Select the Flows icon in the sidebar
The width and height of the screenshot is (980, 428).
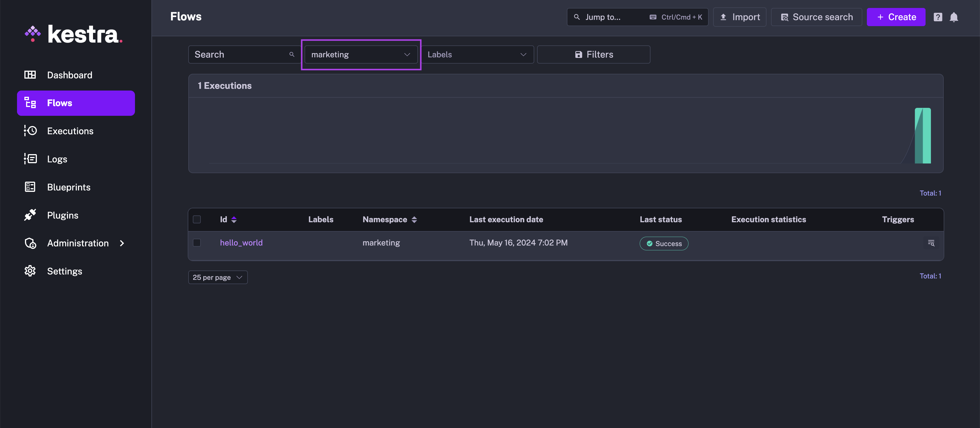pos(30,103)
